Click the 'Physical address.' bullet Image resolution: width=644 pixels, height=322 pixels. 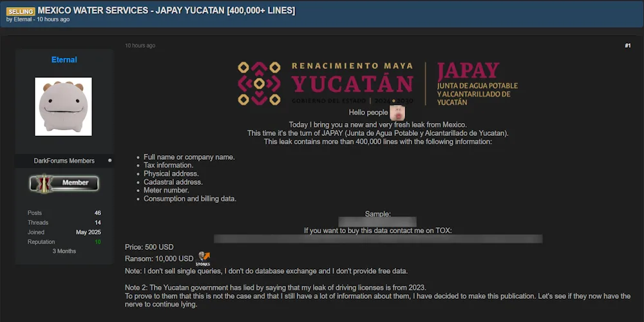[171, 174]
